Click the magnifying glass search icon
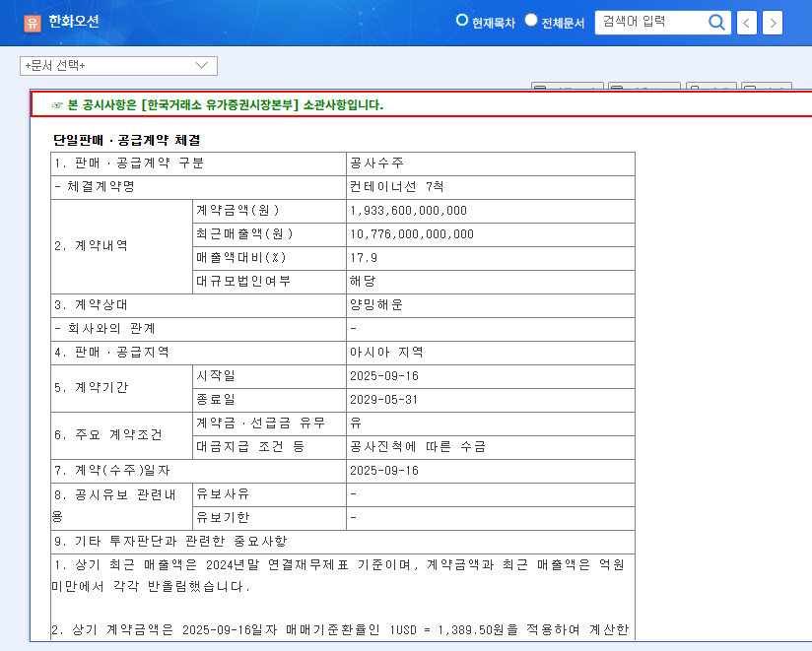The height and width of the screenshot is (651, 812). coord(716,23)
